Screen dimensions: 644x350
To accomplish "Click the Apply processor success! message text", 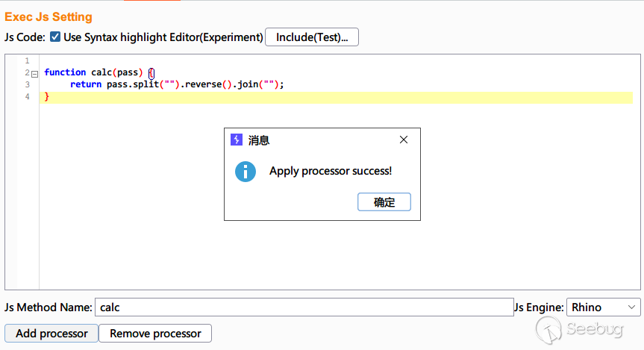I will point(331,171).
